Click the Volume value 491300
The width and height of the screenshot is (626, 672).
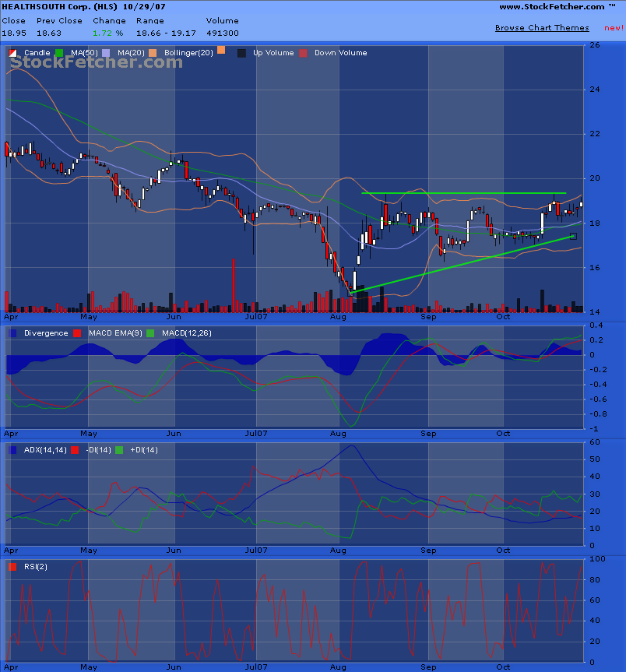point(223,33)
